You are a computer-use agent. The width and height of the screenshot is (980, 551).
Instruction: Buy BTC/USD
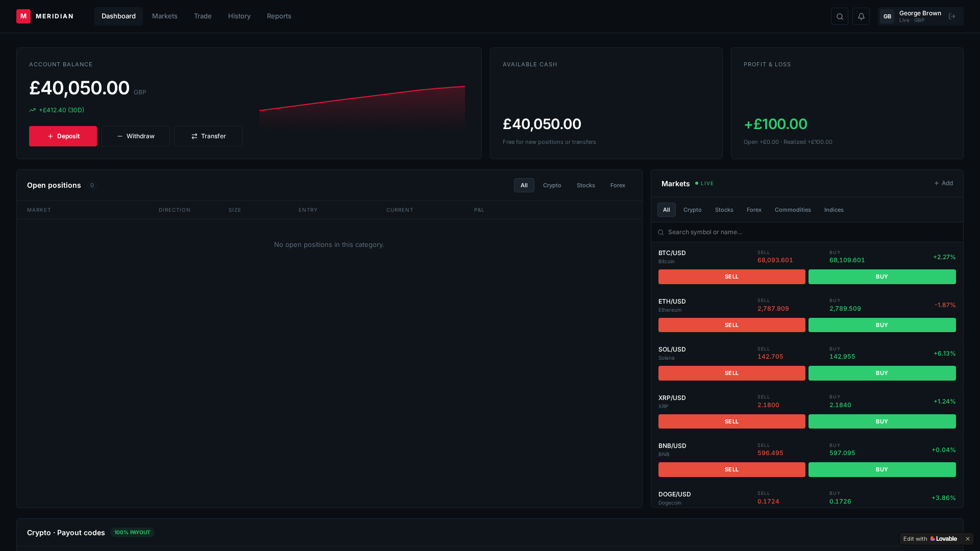[882, 277]
